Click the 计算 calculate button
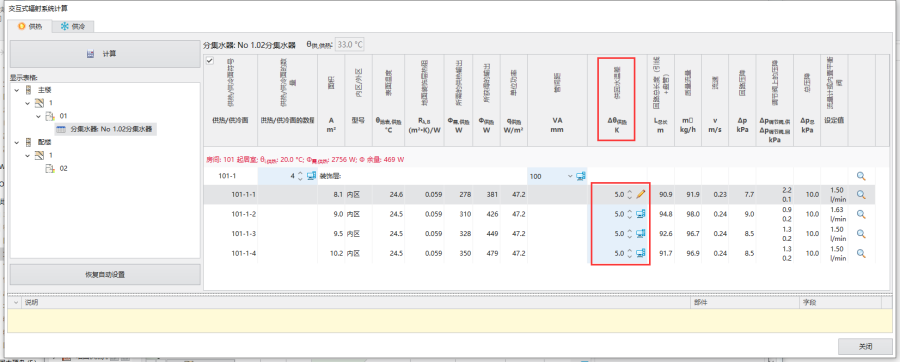 pos(105,54)
